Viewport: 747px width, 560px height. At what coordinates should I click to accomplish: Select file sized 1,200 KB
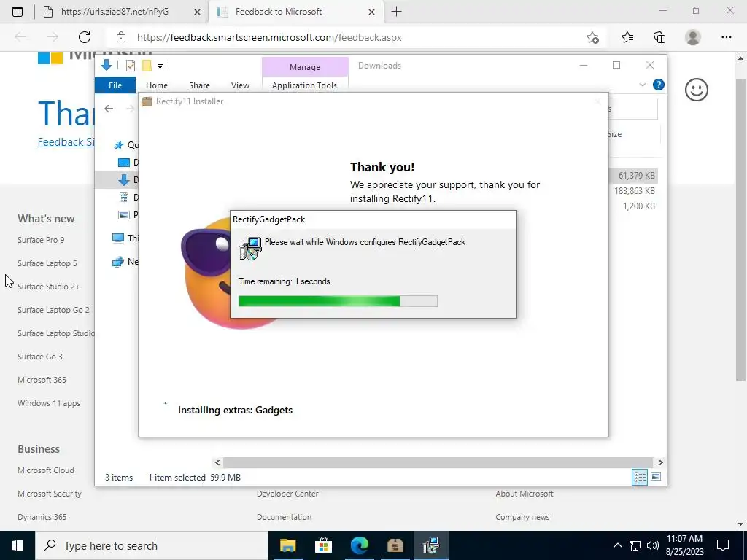click(x=639, y=206)
